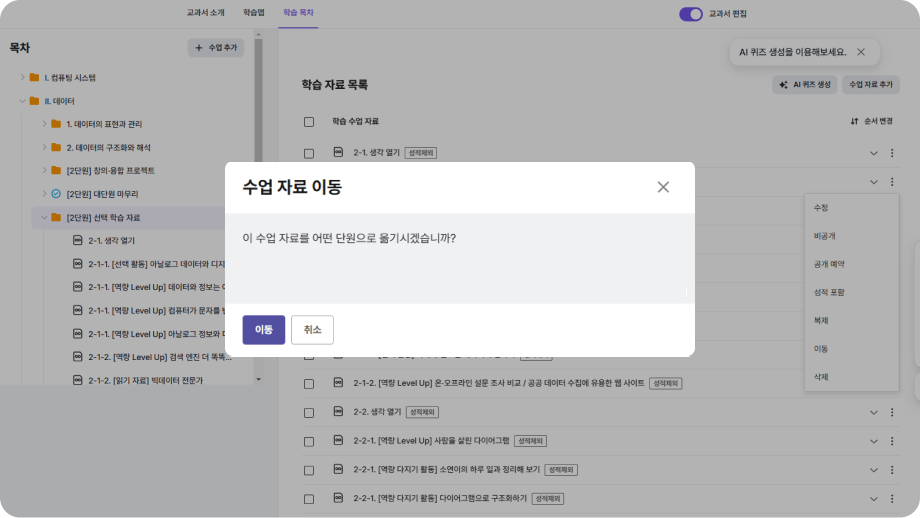This screenshot has height=518, width=920.
Task: Open the more options menu for 2-1. 생각 열기
Action: (892, 153)
